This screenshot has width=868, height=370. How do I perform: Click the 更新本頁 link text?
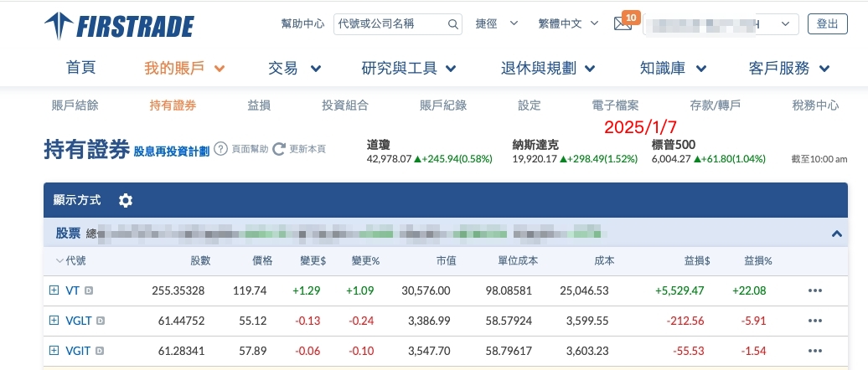(307, 149)
